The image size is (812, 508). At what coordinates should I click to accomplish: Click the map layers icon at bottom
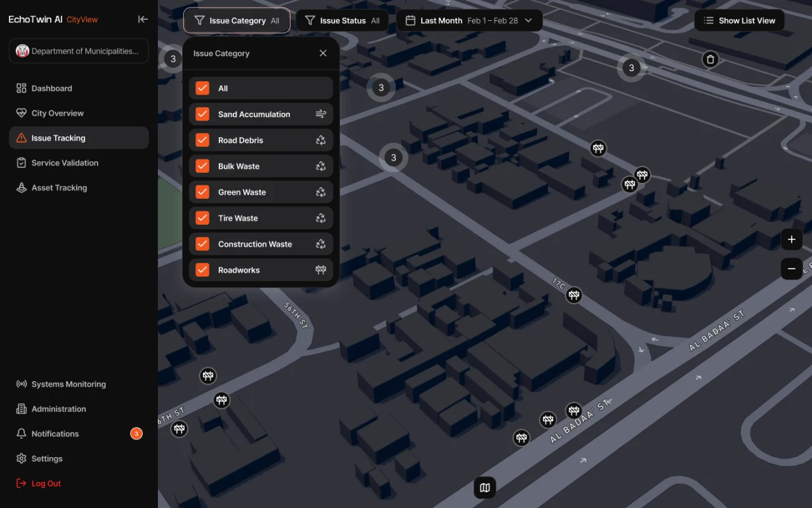point(485,488)
